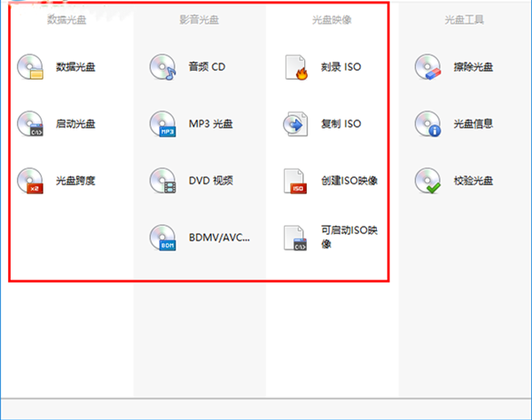
Task: Open the BDMV/AVC... Blu-ray disc icon
Action: tap(163, 238)
